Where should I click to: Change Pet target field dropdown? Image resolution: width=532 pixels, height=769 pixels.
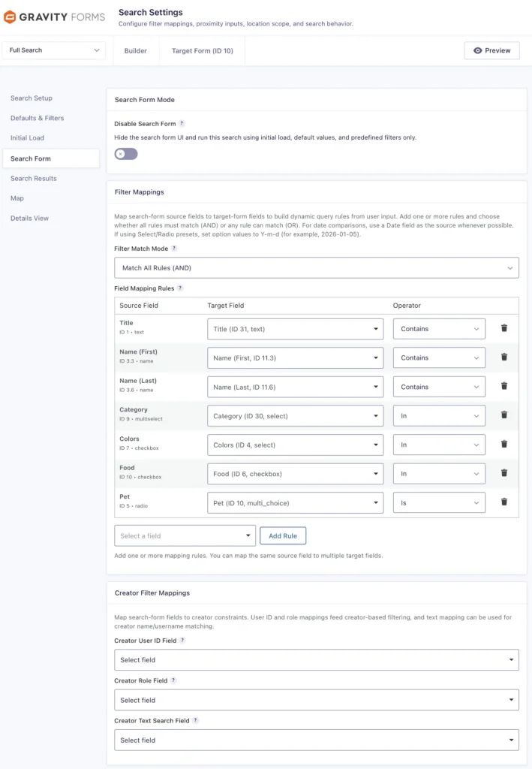pyautogui.click(x=296, y=502)
